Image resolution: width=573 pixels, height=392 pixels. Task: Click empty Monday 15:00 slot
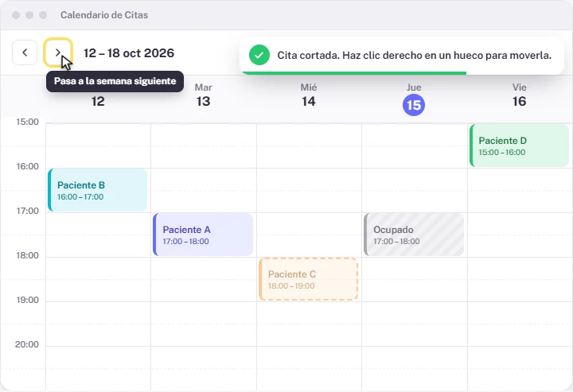(x=99, y=146)
